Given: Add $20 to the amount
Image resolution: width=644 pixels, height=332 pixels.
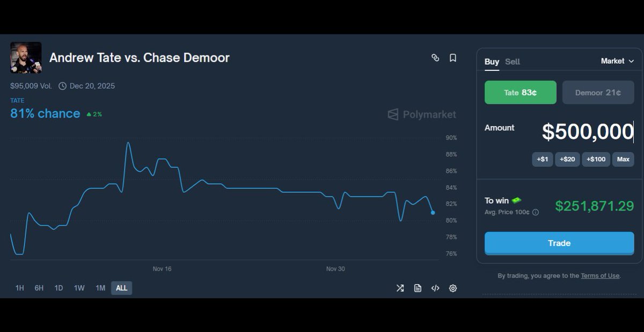Looking at the screenshot, I should click(567, 159).
